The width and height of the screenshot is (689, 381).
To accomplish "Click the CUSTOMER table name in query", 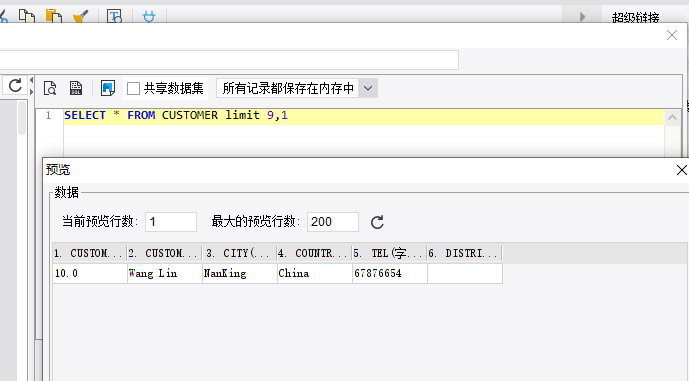I will tap(190, 115).
